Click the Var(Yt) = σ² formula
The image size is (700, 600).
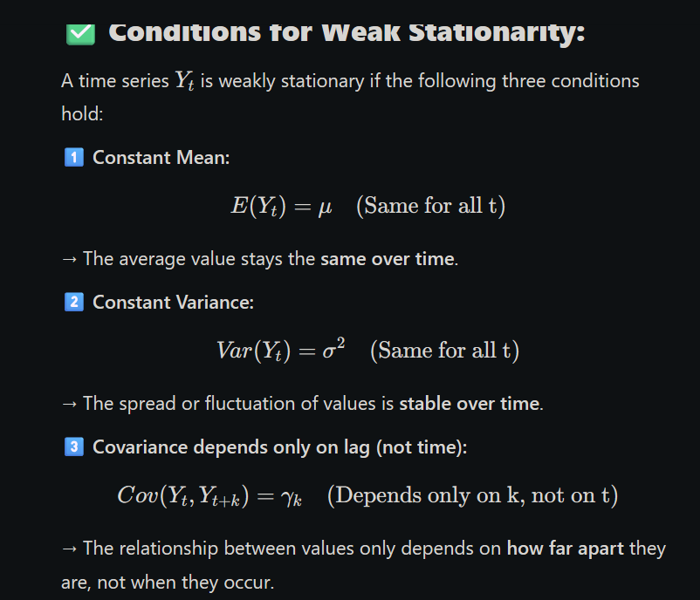[x=281, y=350]
